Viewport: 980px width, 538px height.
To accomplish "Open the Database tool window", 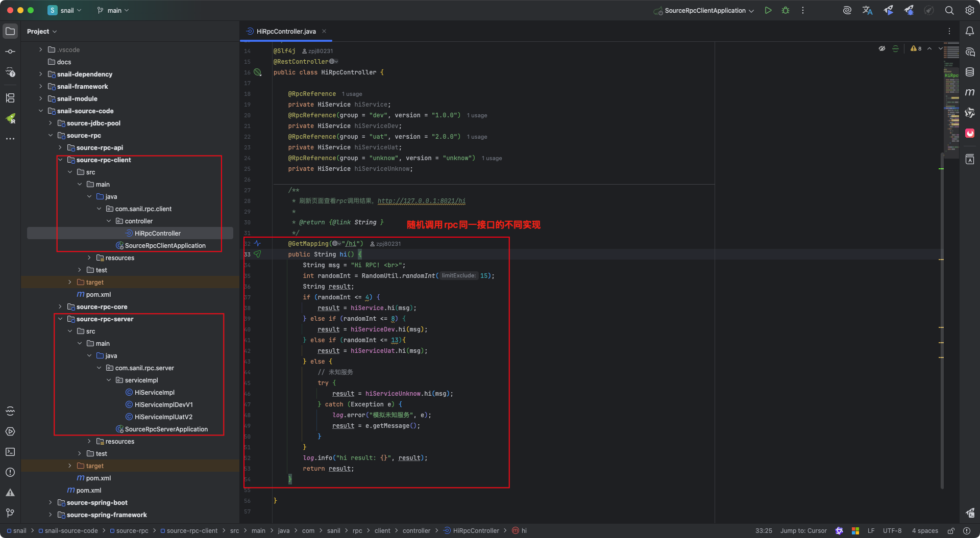I will pyautogui.click(x=970, y=72).
